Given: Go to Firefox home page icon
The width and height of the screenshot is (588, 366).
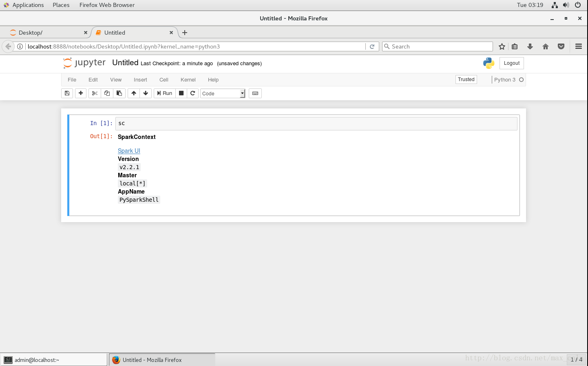Looking at the screenshot, I should pyautogui.click(x=546, y=46).
